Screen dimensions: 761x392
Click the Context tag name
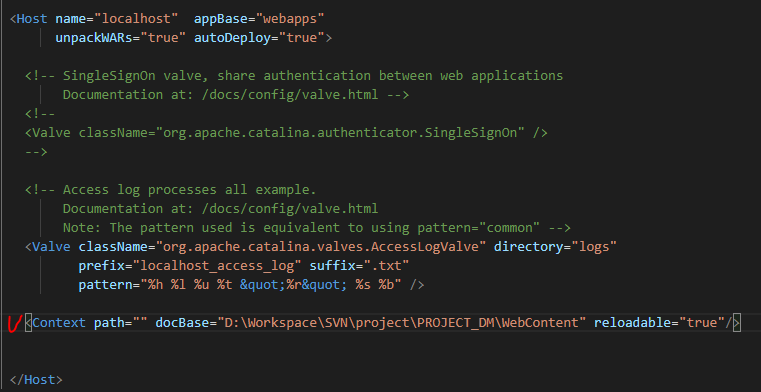pyautogui.click(x=59, y=323)
